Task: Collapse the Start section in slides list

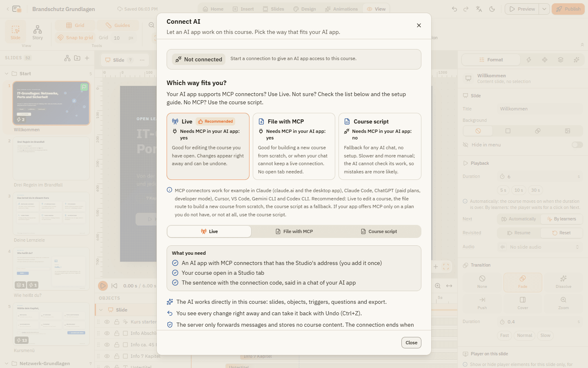Action: pyautogui.click(x=7, y=74)
